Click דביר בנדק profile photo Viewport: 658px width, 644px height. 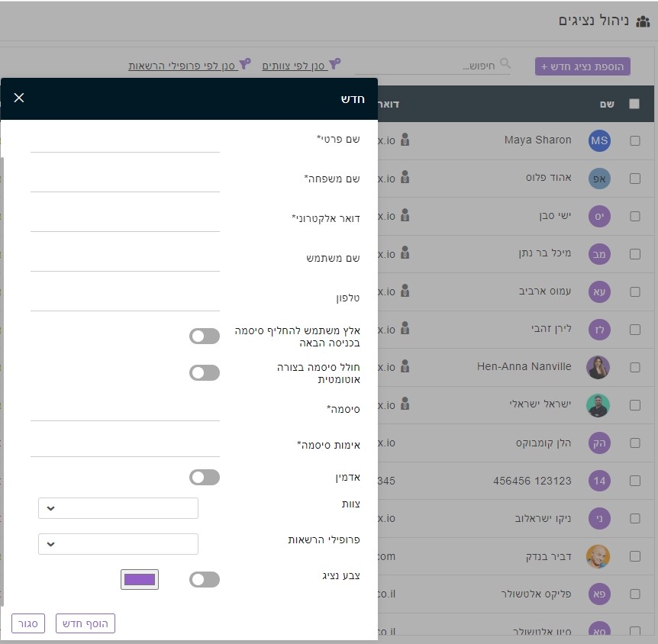(598, 556)
